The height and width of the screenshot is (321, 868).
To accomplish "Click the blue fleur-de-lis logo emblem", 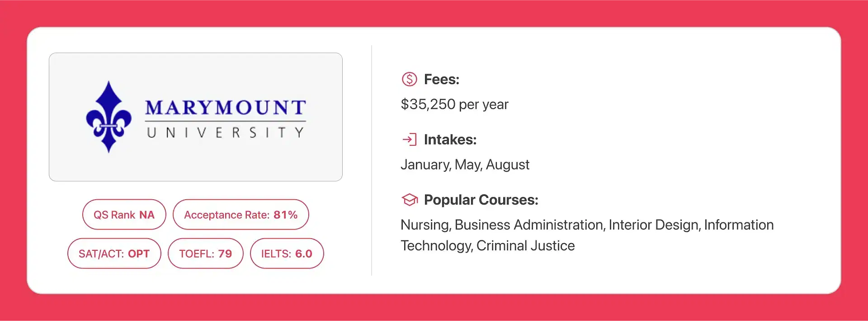I will point(109,117).
